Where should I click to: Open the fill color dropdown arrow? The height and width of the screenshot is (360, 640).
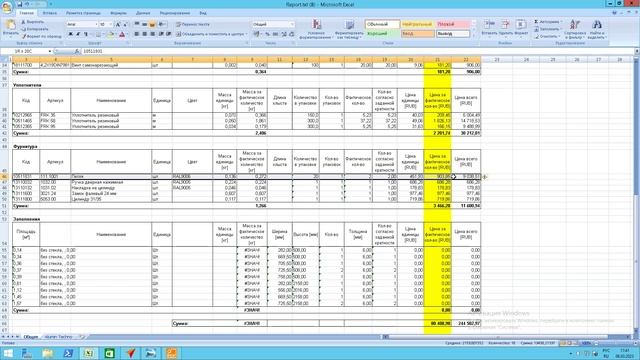click(x=116, y=34)
